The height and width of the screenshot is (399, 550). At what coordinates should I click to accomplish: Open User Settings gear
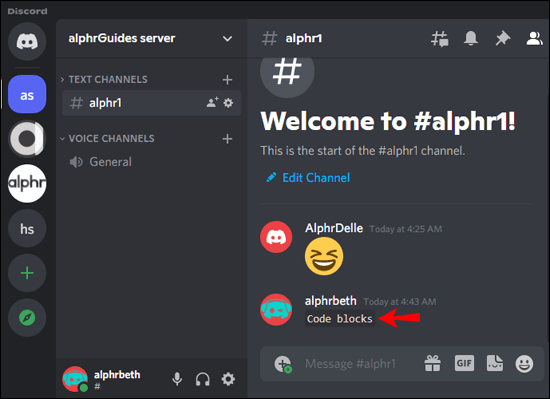[228, 379]
